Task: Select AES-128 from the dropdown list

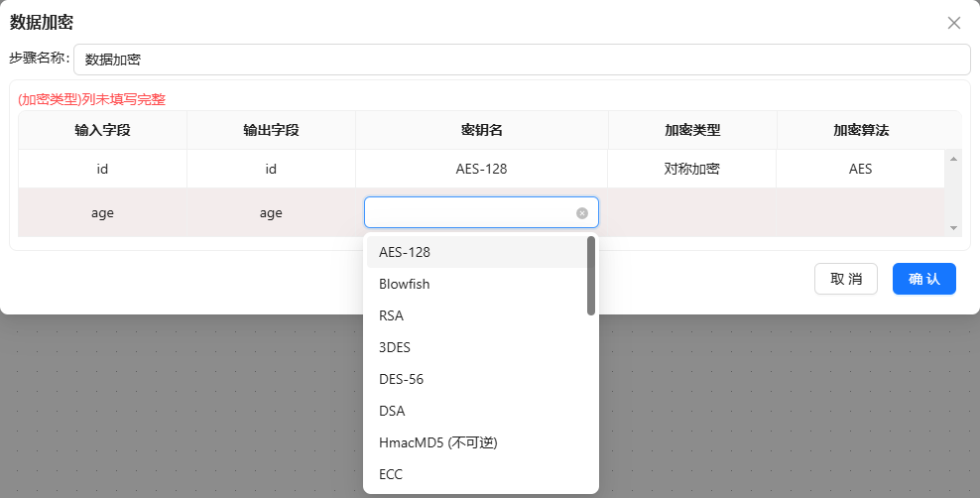Action: (x=405, y=252)
